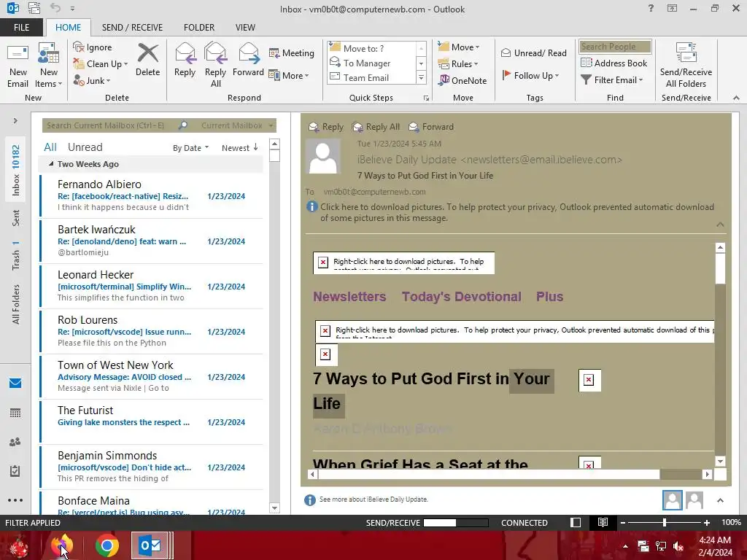Collapse the ribbon
The image size is (747, 560).
pos(736,98)
